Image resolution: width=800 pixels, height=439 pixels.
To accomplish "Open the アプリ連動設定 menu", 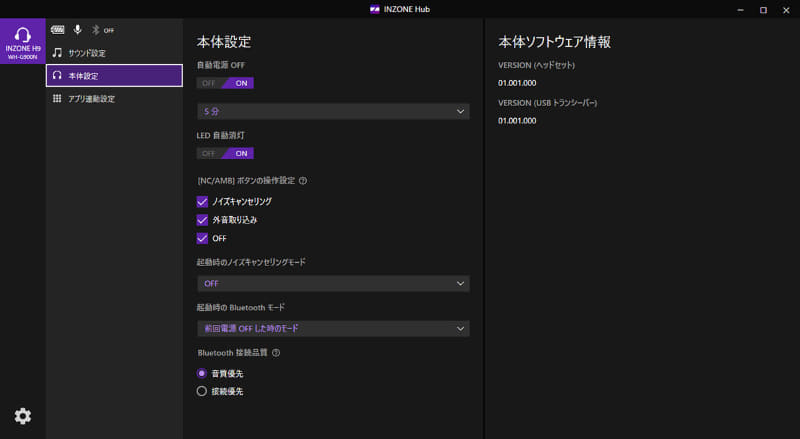I will tap(114, 99).
